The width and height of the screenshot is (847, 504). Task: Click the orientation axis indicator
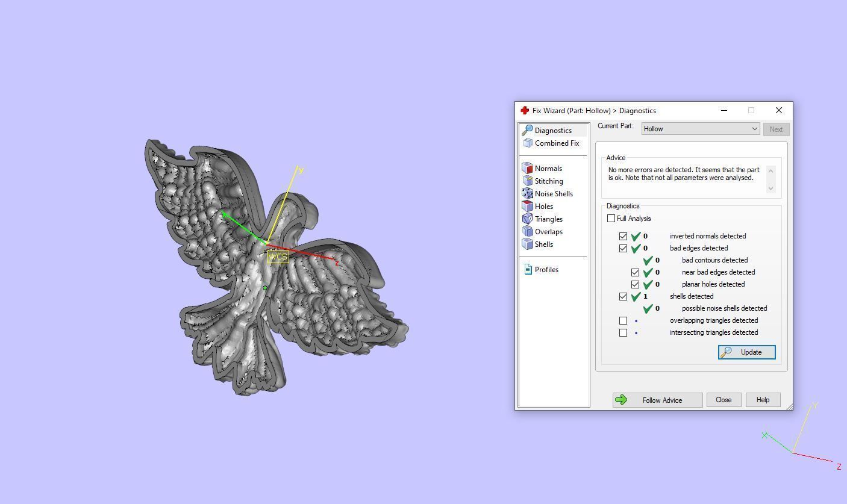click(x=801, y=438)
